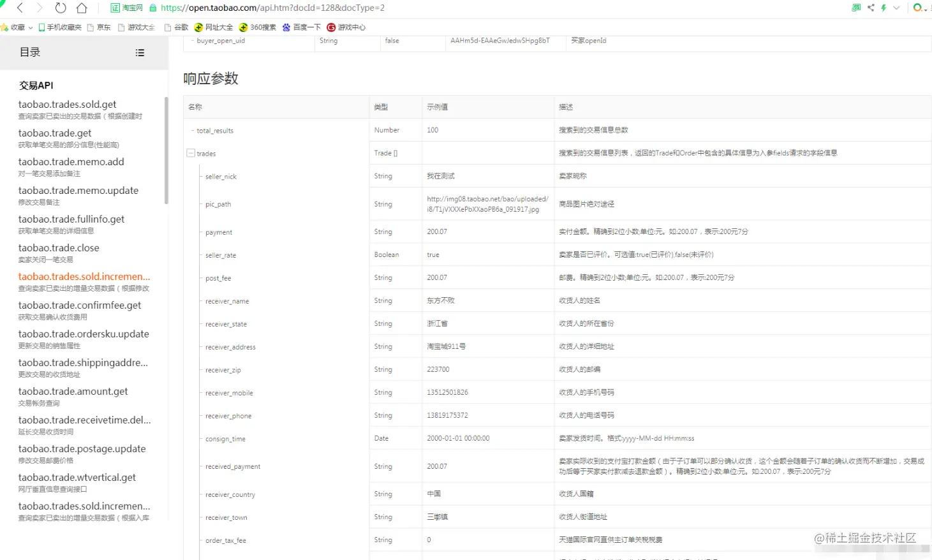Click the receiver_zip example value 223700

(438, 369)
